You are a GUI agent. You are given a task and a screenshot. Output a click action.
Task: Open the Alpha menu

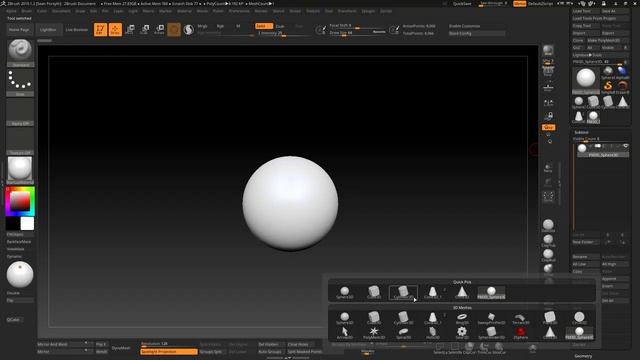(x=11, y=11)
